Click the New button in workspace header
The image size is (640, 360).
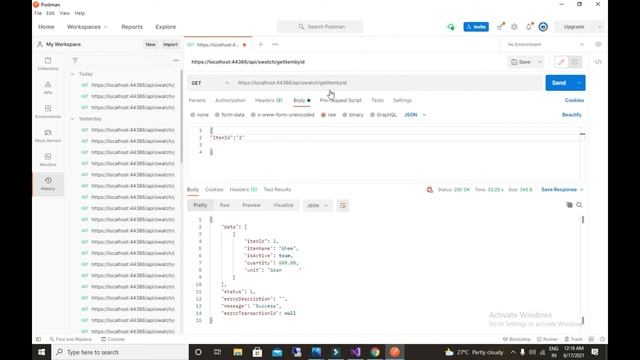(150, 44)
